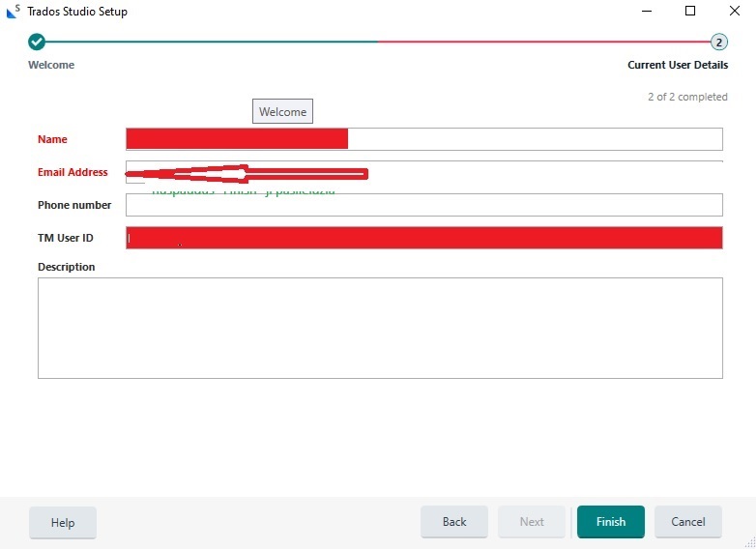Click the 'TM User ID' label
Screen dimensions: 756x550
[65, 238]
